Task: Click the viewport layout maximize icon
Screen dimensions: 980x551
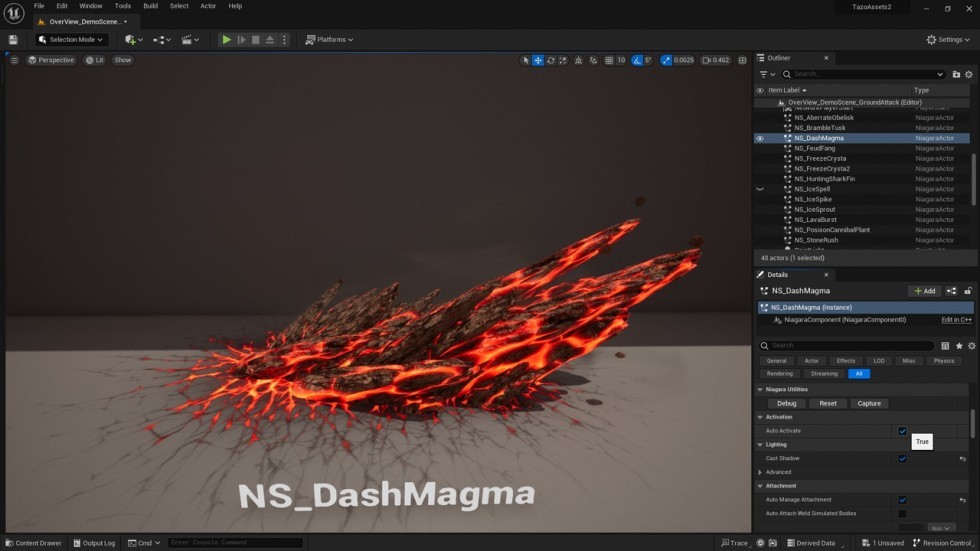Action: [x=742, y=60]
